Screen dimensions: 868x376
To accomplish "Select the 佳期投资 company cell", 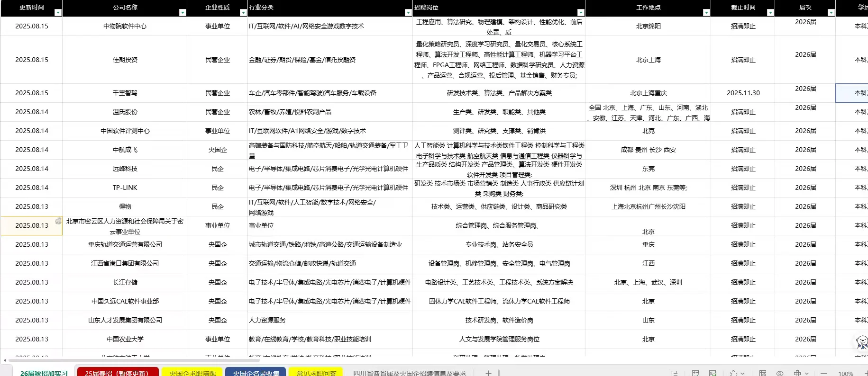I will tap(125, 60).
